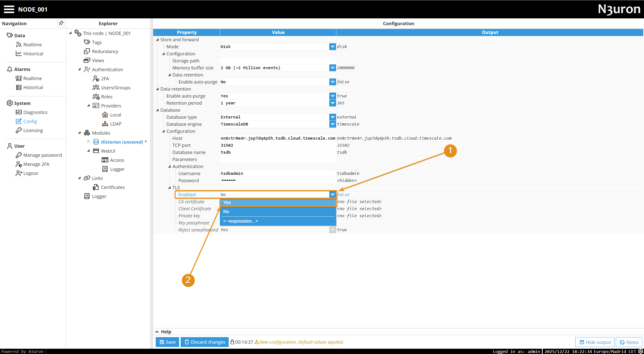Open Redundancy in the Explorer

pyautogui.click(x=105, y=51)
